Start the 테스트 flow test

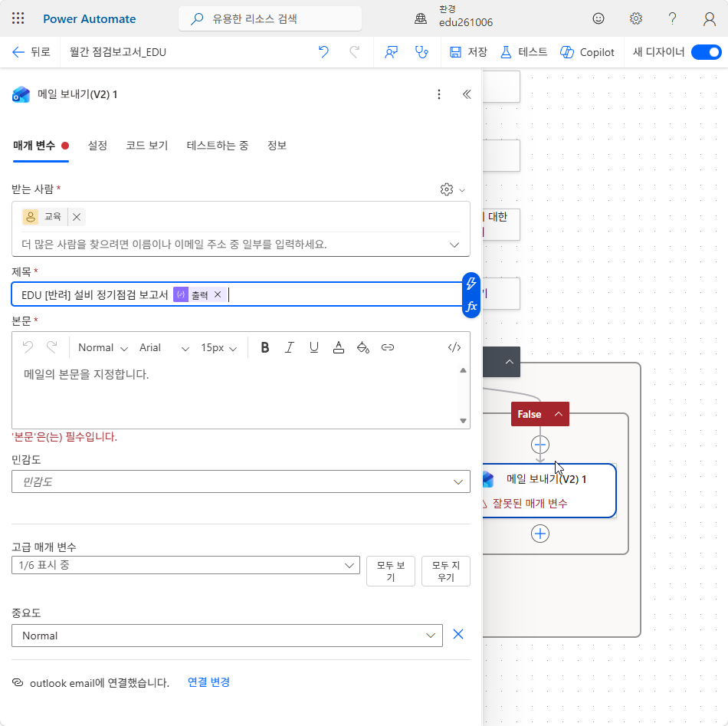click(523, 52)
